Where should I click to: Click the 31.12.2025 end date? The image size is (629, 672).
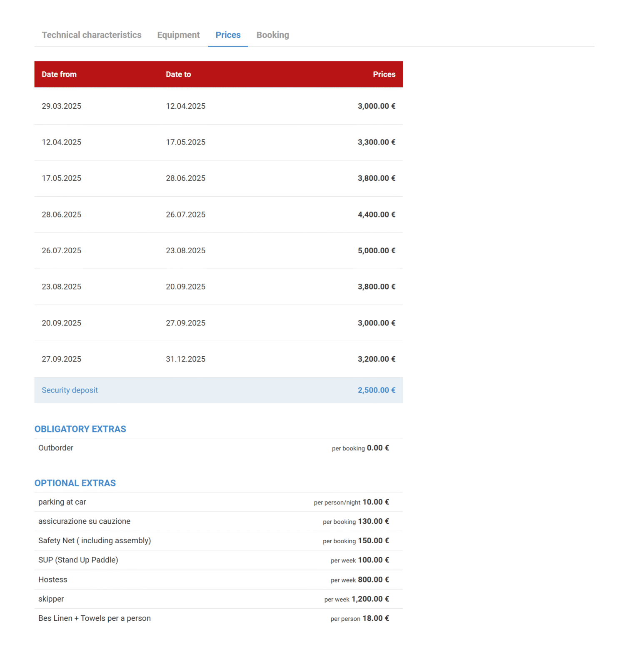185,359
